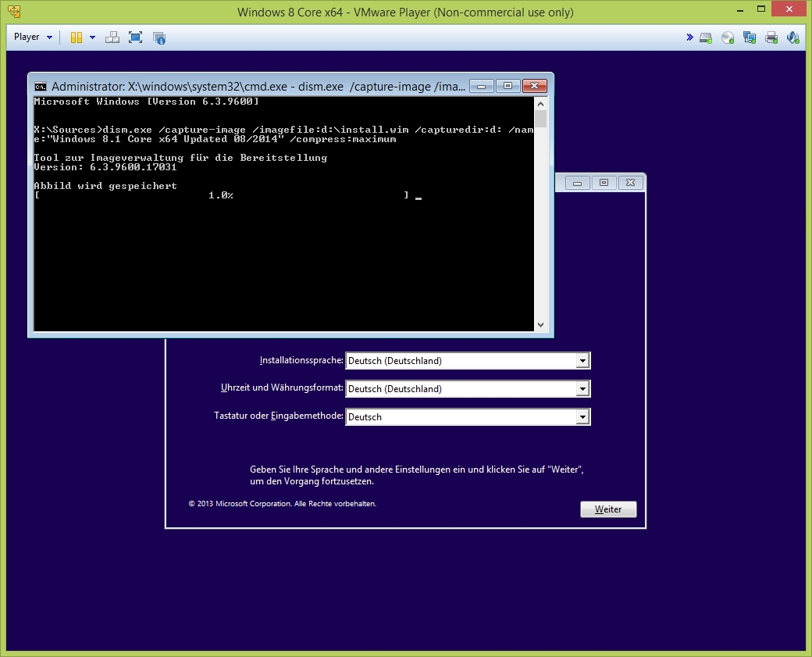Click the sound card device icon

click(792, 37)
